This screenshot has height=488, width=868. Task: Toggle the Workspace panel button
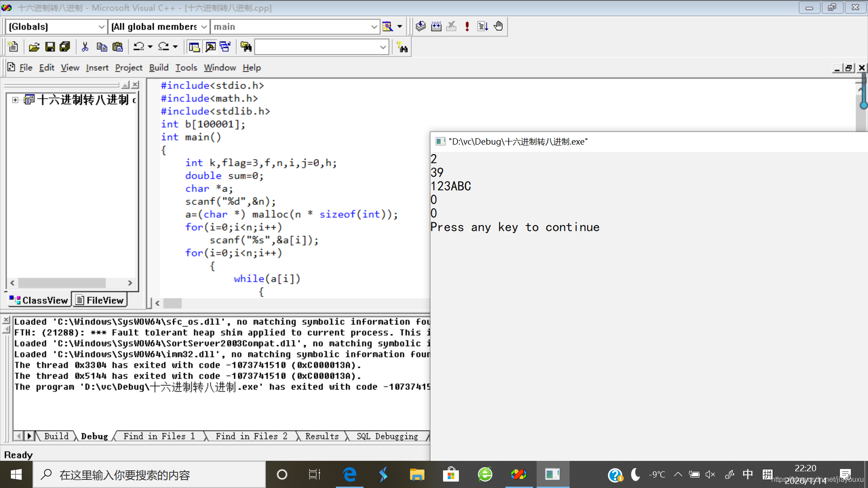[194, 47]
